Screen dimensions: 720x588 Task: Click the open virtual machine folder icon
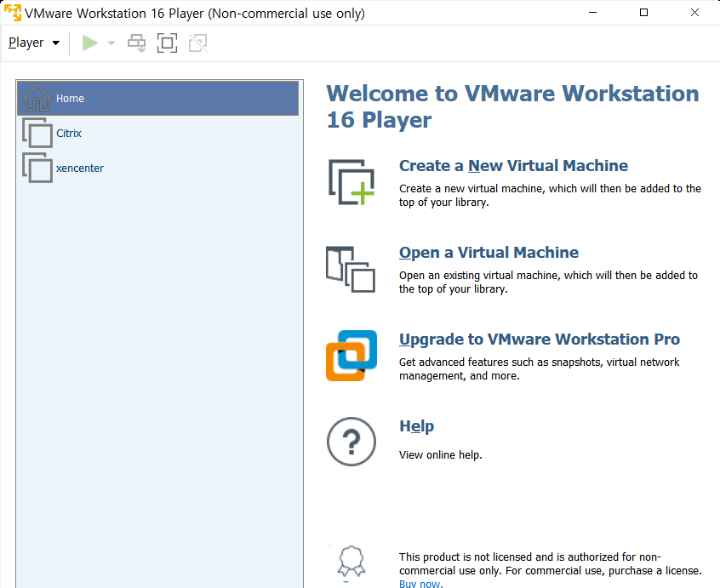351,270
